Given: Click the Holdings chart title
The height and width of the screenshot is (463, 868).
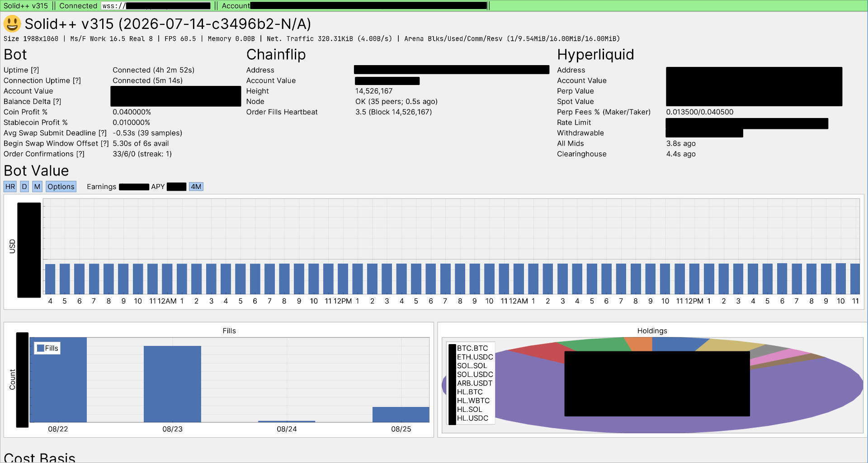Looking at the screenshot, I should (652, 331).
